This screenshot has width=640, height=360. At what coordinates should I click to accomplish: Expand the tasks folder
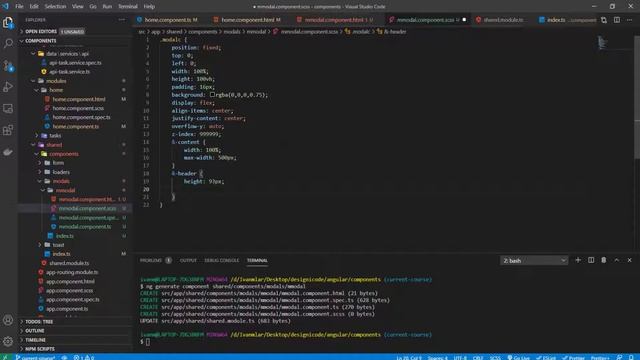pyautogui.click(x=55, y=136)
